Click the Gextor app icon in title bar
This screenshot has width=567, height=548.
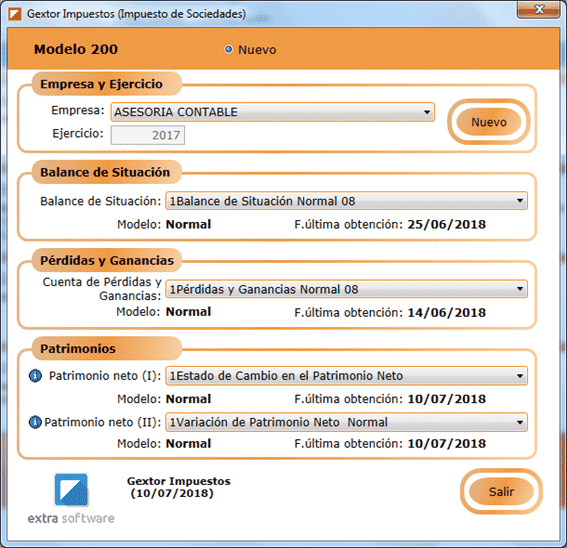(15, 14)
